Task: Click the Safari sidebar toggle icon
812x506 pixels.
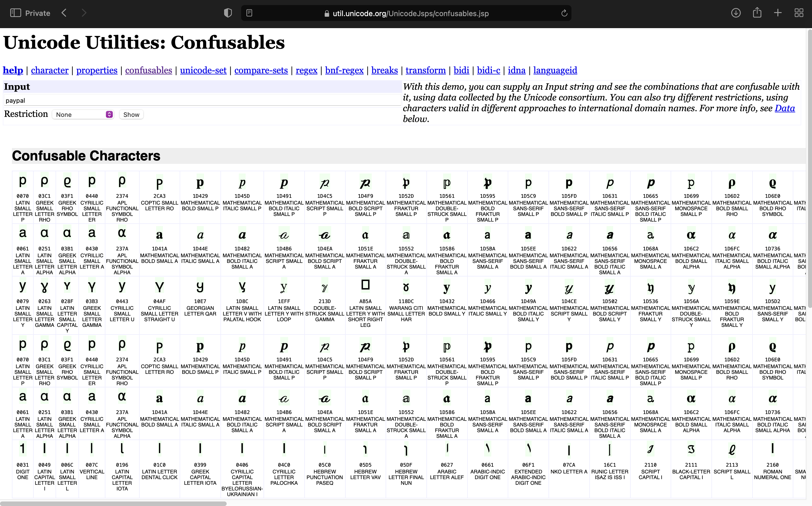Action: coord(15,13)
